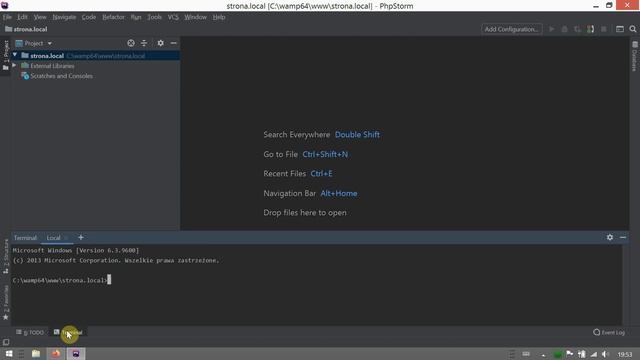
Task: Click the collapse all icon in Project panel
Action: [x=144, y=43]
